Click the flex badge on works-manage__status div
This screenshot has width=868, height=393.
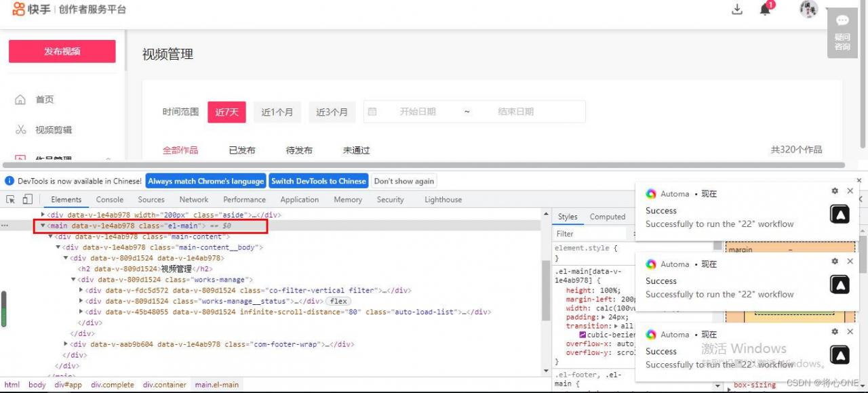coord(338,301)
